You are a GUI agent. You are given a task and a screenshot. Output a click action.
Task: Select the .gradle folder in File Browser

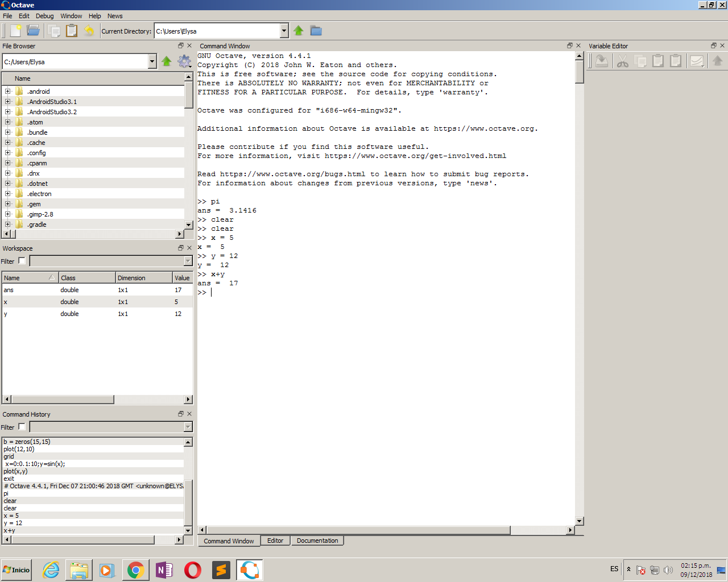pyautogui.click(x=37, y=225)
